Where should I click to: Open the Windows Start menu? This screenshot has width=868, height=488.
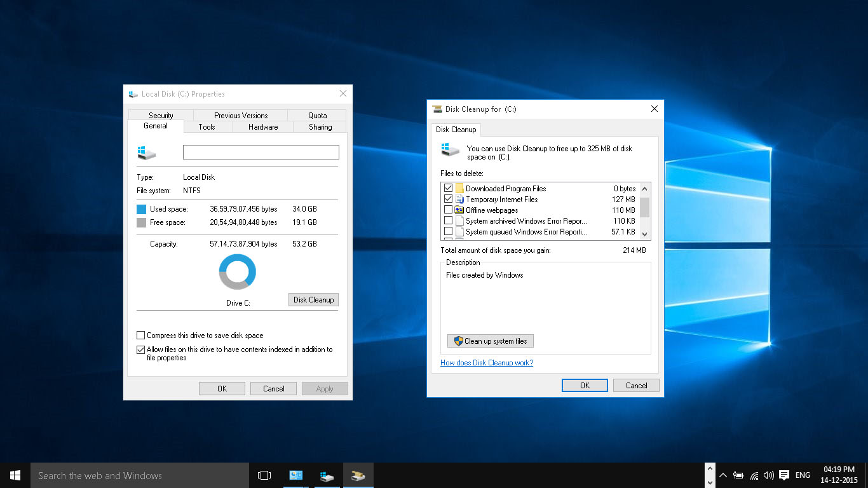15,475
